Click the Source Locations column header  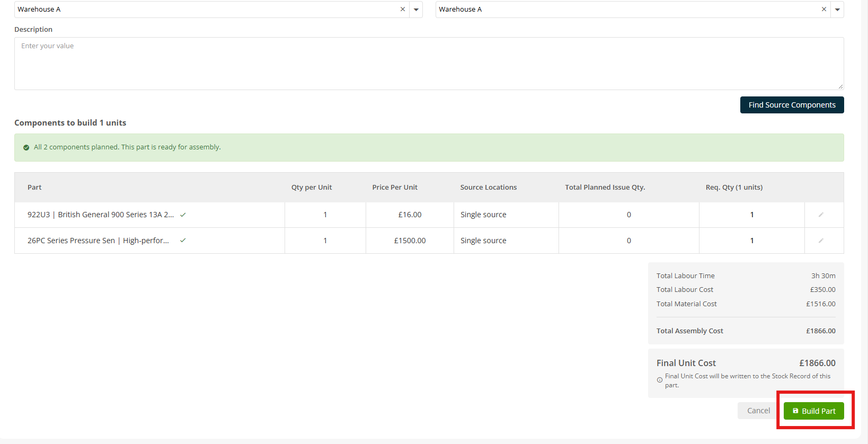(489, 187)
